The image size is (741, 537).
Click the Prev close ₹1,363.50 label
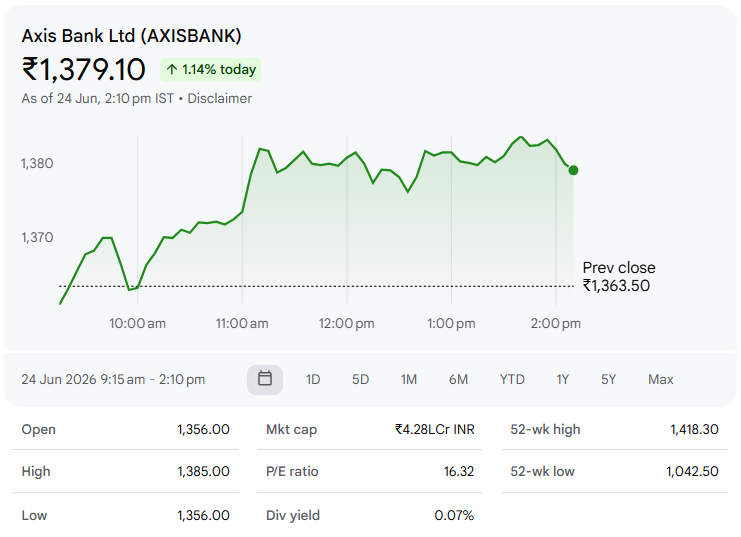(619, 277)
